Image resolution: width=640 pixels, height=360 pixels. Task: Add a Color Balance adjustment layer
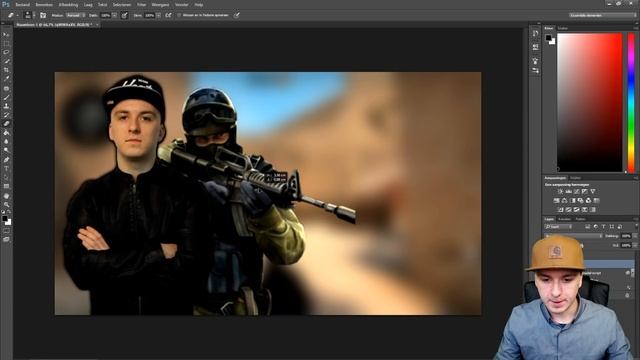pyautogui.click(x=564, y=200)
